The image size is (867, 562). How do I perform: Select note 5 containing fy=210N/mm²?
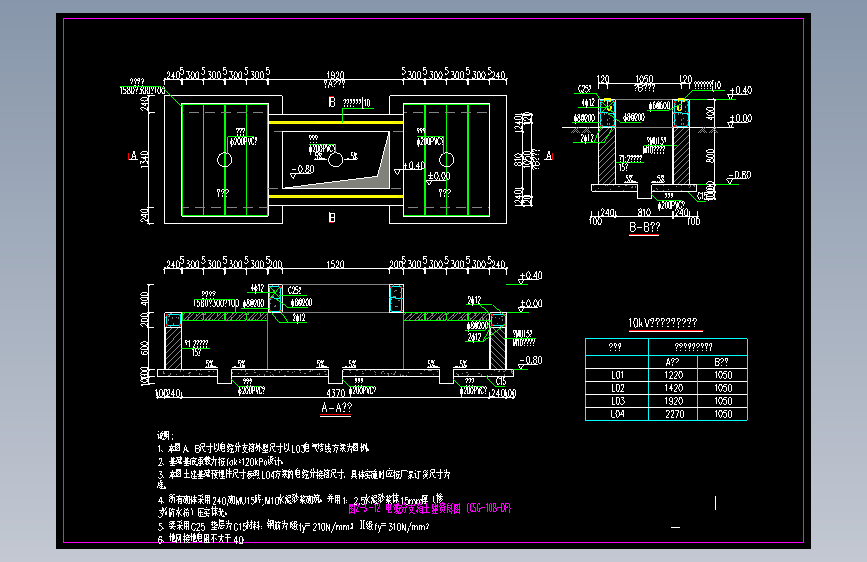tap(294, 526)
